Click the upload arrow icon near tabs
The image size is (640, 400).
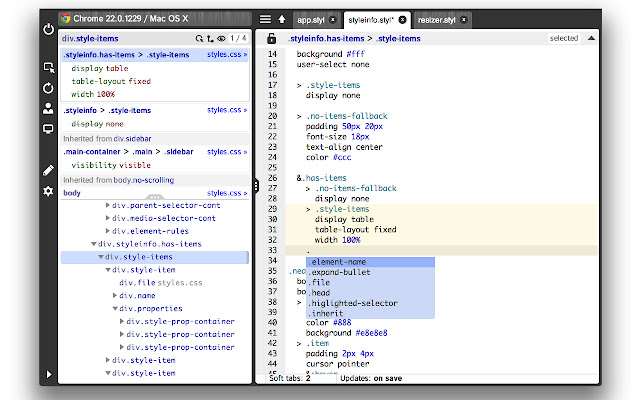coord(282,19)
